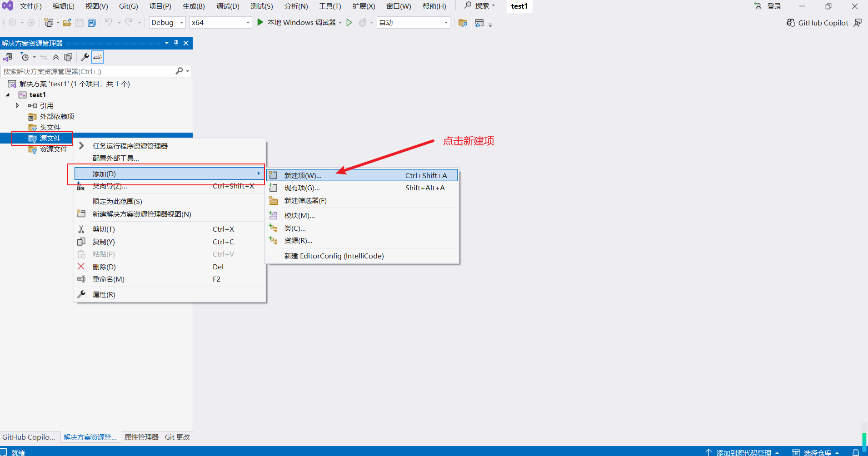This screenshot has height=456, width=868.
Task: Collapse the test1 project node
Action: [8, 94]
